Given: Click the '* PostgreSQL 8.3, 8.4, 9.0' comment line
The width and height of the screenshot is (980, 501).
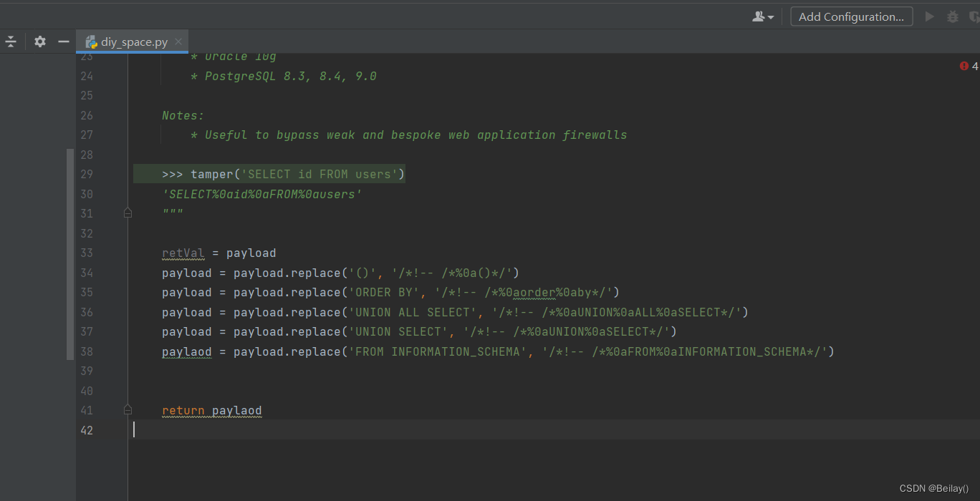Looking at the screenshot, I should 284,76.
